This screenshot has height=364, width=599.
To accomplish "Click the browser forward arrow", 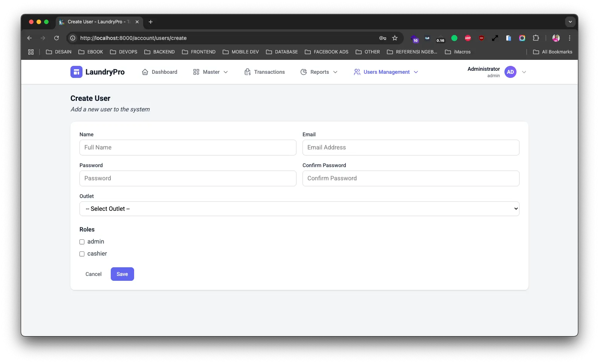I will click(x=43, y=38).
